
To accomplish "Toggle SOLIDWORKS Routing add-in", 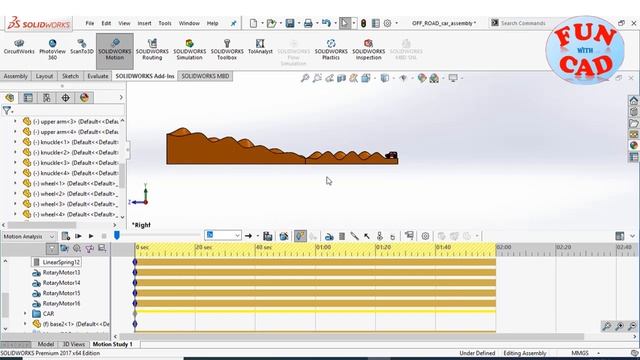I will (152, 50).
